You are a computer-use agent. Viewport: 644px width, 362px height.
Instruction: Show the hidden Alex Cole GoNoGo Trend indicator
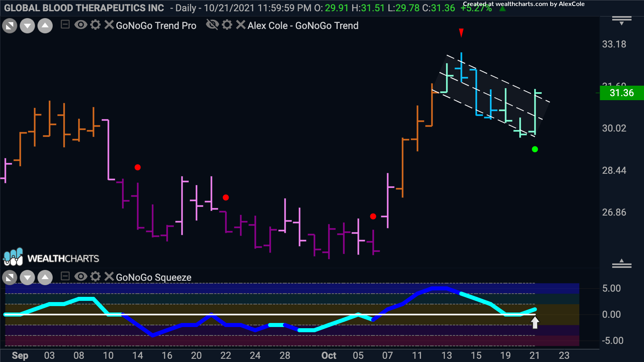pyautogui.click(x=212, y=25)
